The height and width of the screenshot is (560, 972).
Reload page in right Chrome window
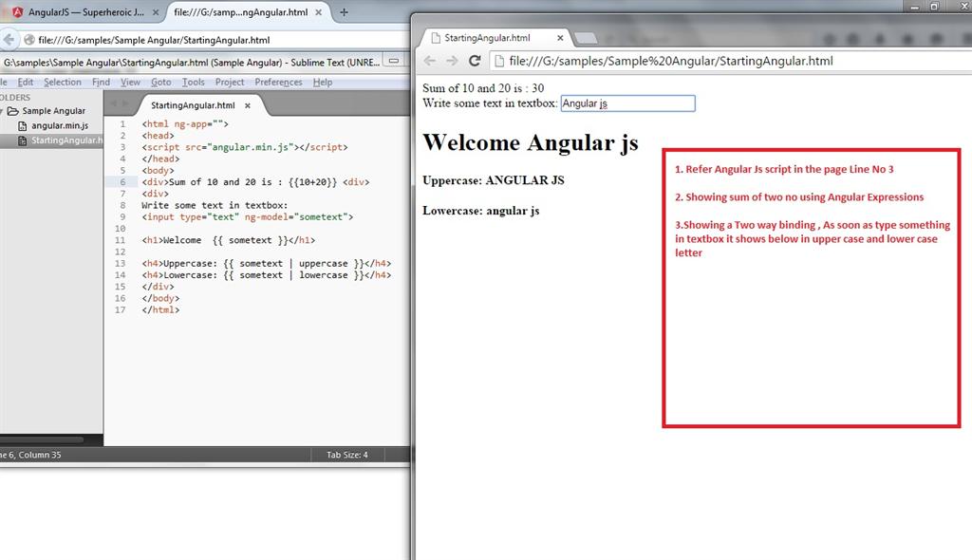point(475,61)
